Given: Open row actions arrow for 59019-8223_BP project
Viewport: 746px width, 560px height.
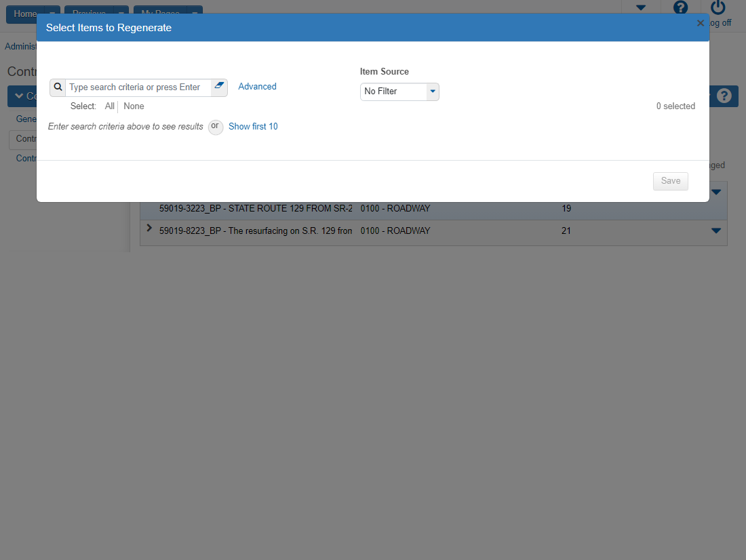Looking at the screenshot, I should pos(716,231).
